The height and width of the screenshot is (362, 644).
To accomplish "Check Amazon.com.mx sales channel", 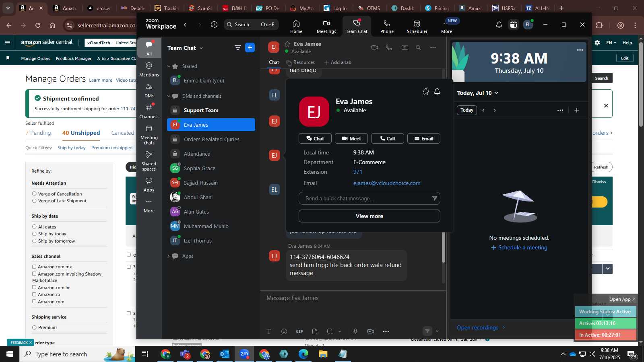I will 34,267.
